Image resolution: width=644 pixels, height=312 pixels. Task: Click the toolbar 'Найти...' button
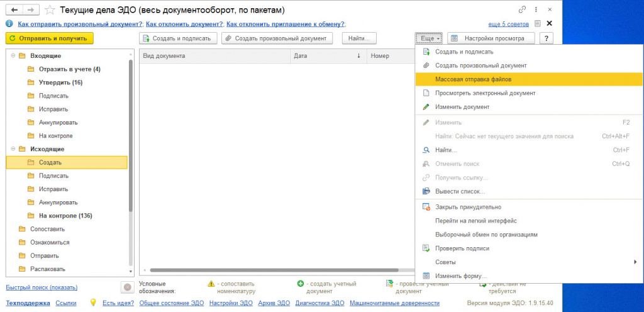(x=359, y=38)
